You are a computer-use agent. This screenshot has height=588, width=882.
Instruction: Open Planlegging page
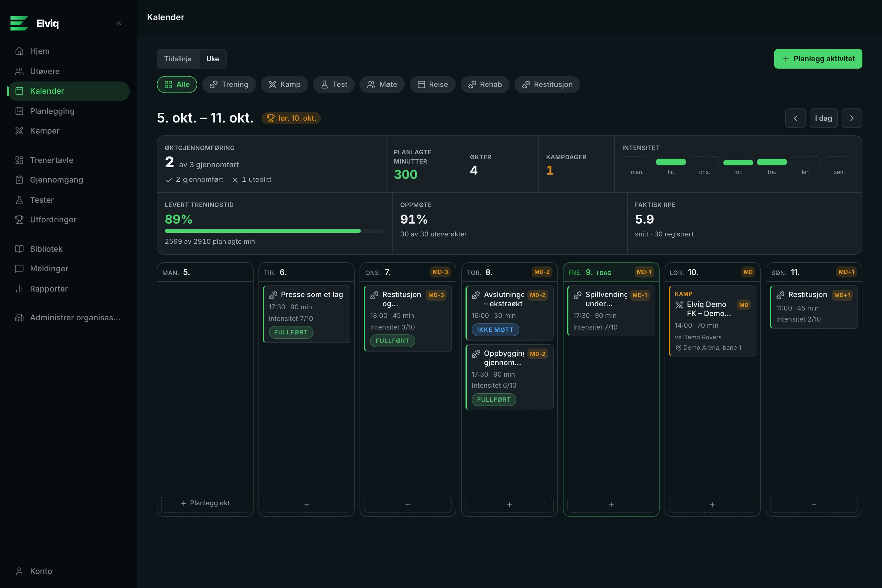(x=69, y=111)
